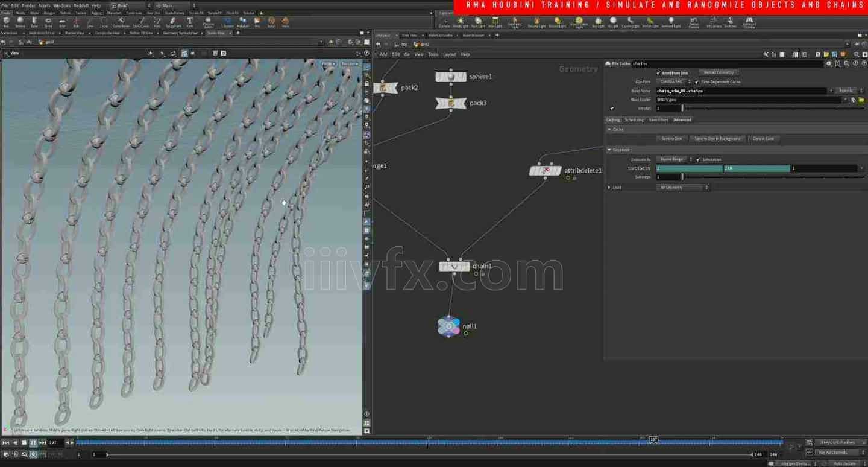Click the Save to Disk button

pyautogui.click(x=672, y=138)
